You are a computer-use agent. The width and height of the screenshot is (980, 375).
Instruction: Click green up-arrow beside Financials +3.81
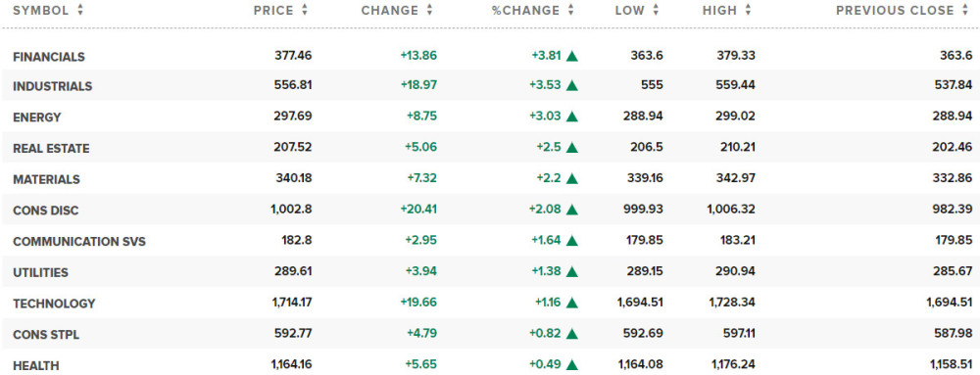click(x=572, y=56)
